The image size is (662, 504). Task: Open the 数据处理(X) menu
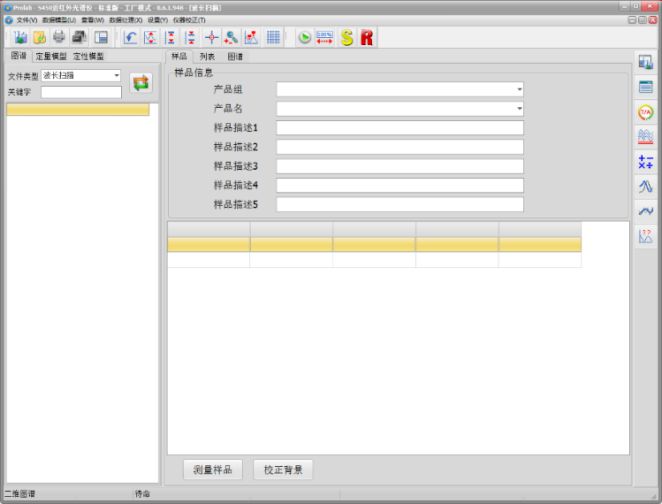(x=126, y=20)
